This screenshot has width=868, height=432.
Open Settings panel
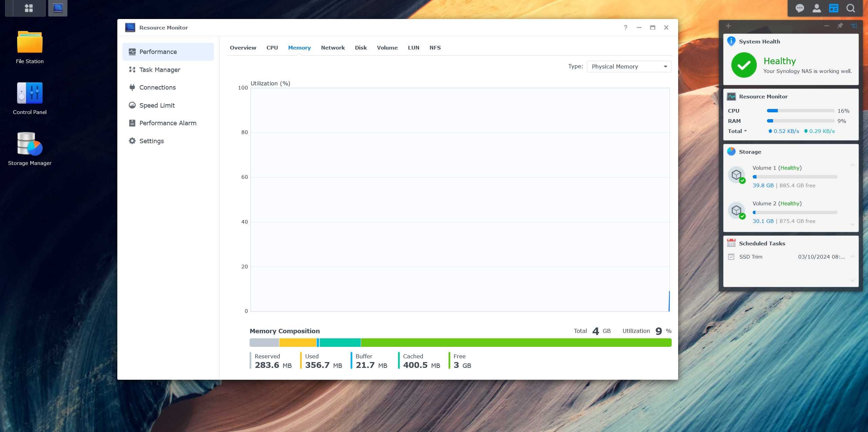pos(151,141)
